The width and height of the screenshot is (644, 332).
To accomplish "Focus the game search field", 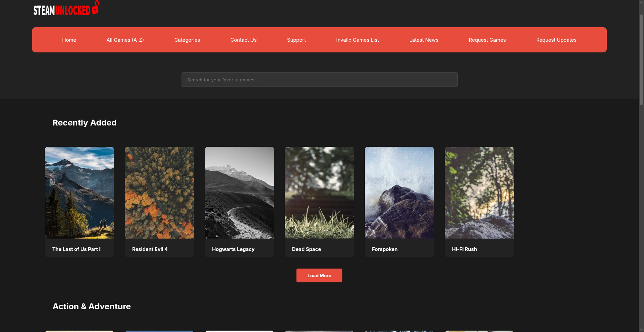I will click(x=319, y=80).
